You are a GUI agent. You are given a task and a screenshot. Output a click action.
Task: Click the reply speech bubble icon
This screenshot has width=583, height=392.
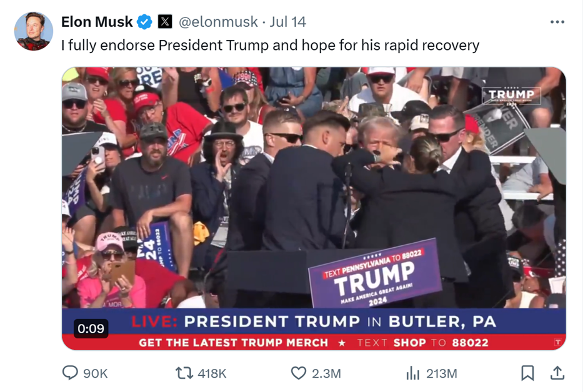[70, 373]
